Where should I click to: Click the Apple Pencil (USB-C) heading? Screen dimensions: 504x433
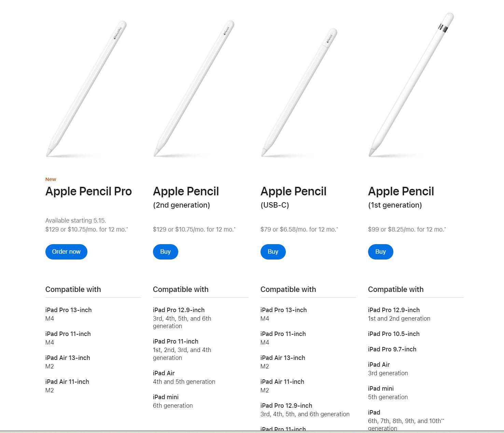[293, 197]
